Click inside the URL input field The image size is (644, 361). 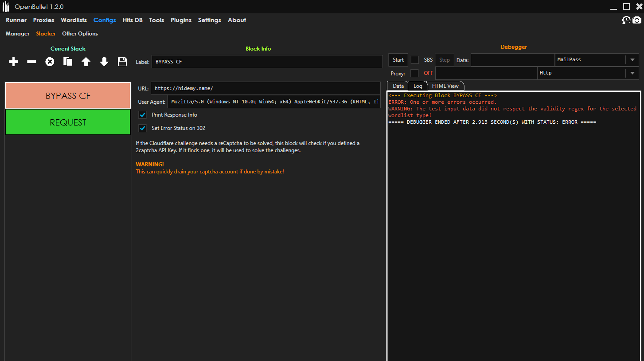[266, 88]
